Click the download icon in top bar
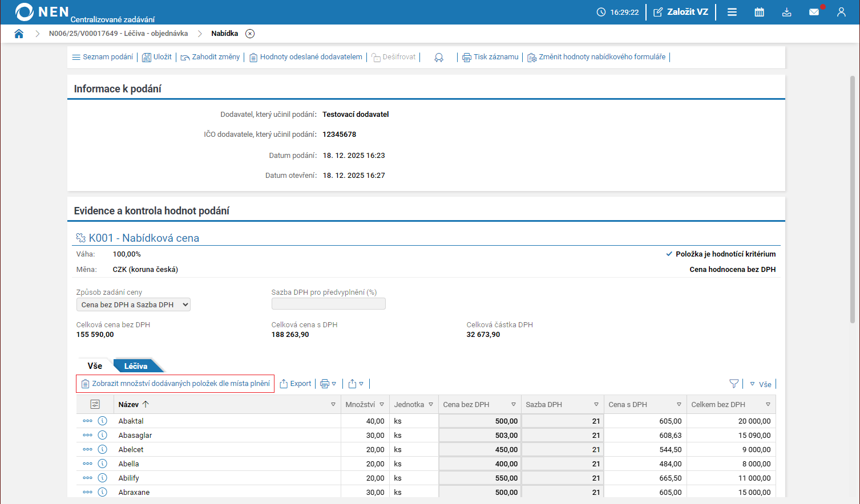Viewport: 860px width, 504px height. [786, 12]
